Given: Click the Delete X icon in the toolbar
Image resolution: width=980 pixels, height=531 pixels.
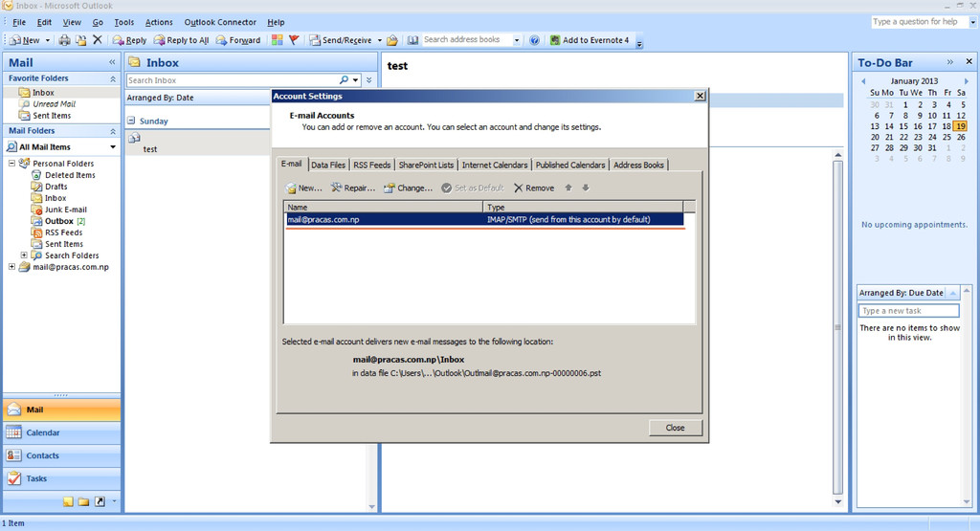Looking at the screenshot, I should (x=98, y=40).
